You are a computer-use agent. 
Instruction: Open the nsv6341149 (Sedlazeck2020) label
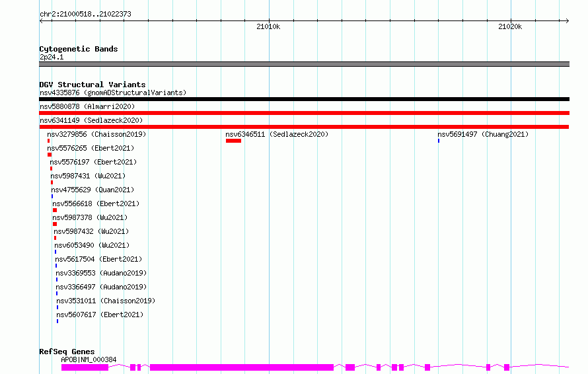tap(91, 120)
